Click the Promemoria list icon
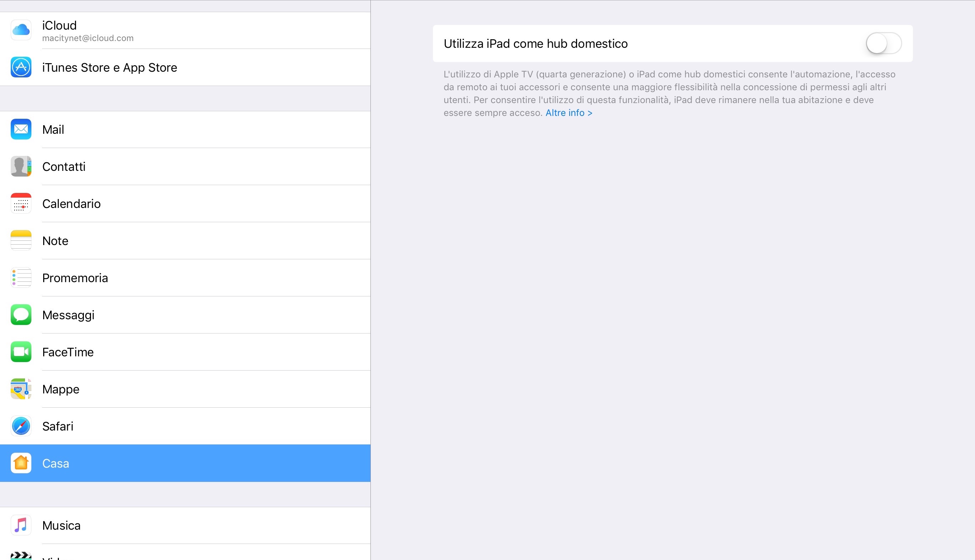Image resolution: width=975 pixels, height=560 pixels. click(x=21, y=278)
